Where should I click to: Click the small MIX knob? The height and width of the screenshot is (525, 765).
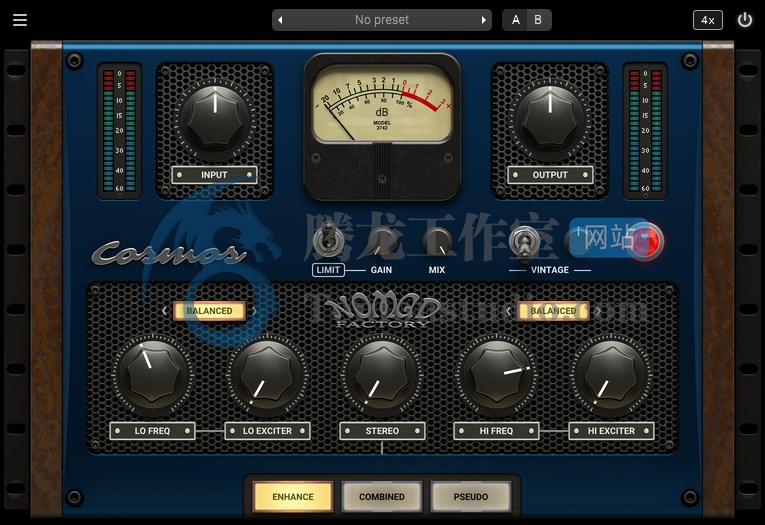coord(437,242)
